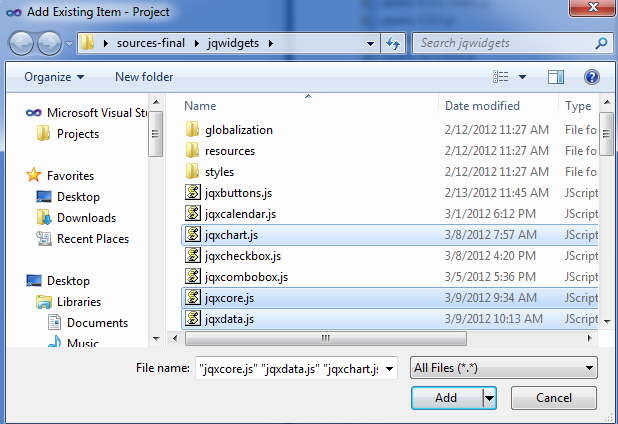Screen dimensions: 618x424
Task: Open recent locations dropdown beside navigation arrows
Action: (x=69, y=43)
